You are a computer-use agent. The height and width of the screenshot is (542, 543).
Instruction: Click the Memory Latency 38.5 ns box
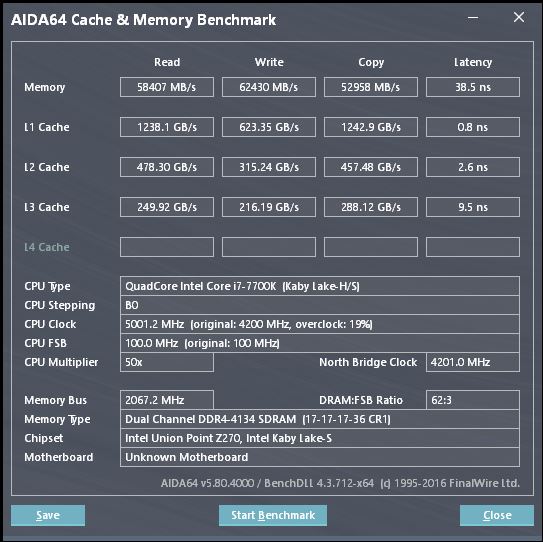coord(473,87)
